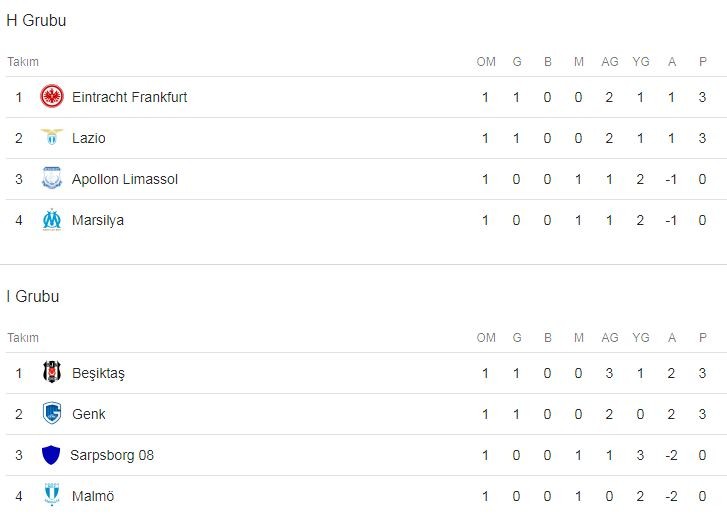Click the P column header in I Grubu
The height and width of the screenshot is (514, 727).
(x=703, y=338)
